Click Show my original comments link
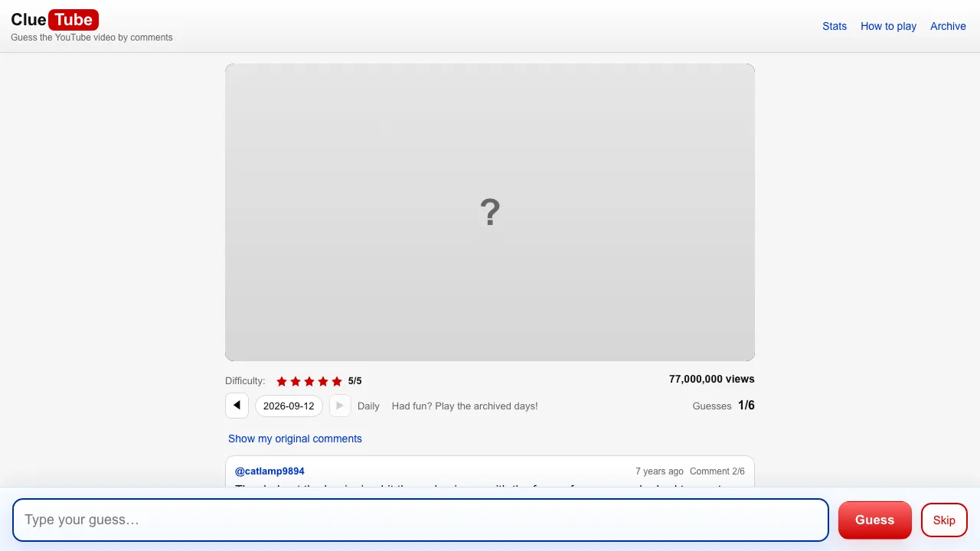 (295, 439)
